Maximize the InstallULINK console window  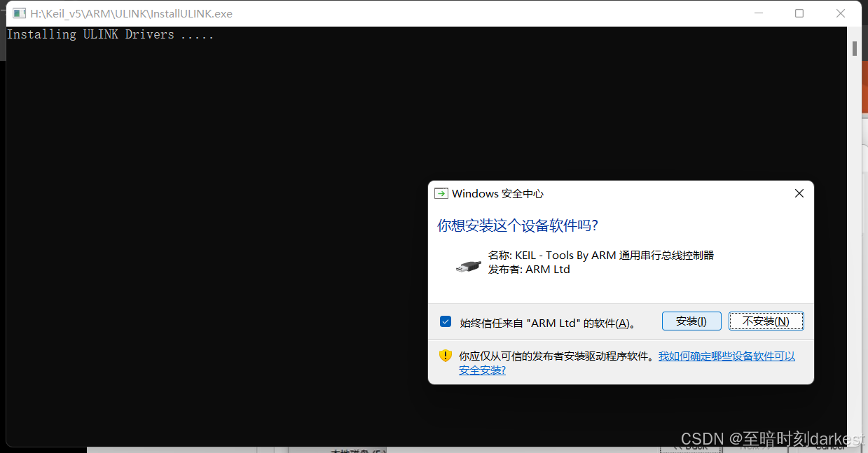coord(799,13)
